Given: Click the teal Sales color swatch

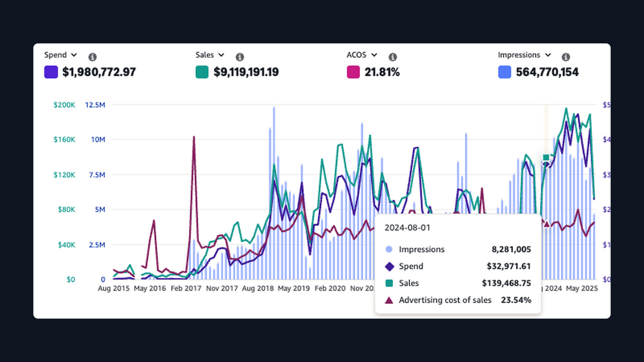Looking at the screenshot, I should point(202,72).
